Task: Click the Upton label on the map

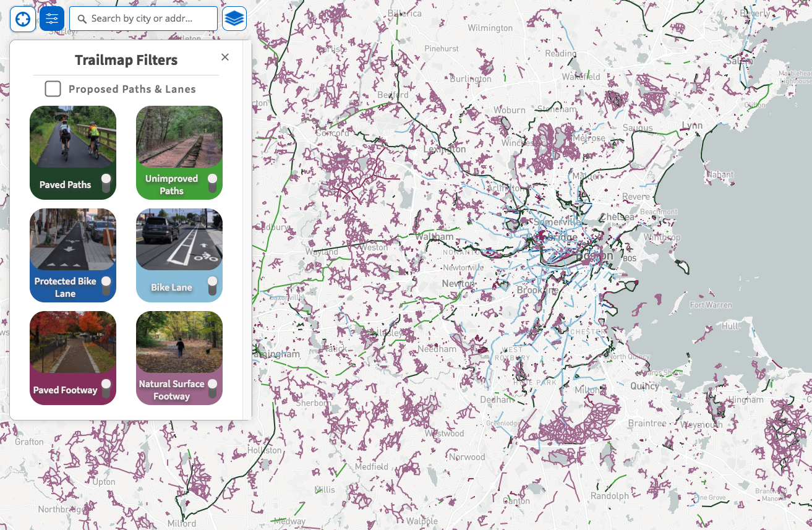Action: coord(105,482)
